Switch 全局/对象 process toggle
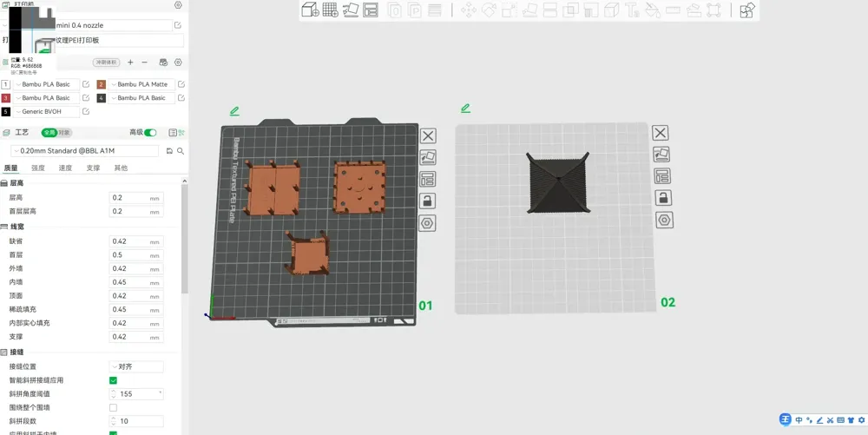868x435 pixels. [57, 133]
